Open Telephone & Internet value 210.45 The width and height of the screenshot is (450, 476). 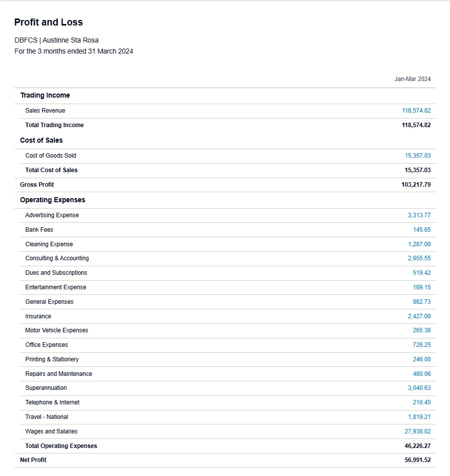pos(421,402)
